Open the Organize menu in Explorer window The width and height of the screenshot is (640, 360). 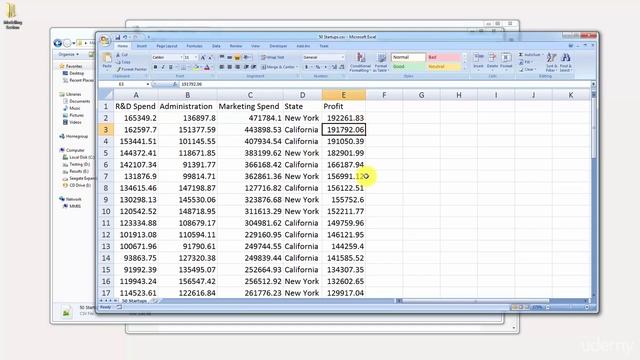tap(68, 54)
